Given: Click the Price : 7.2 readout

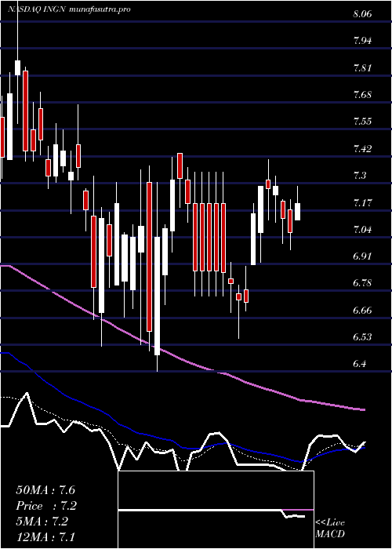Looking at the screenshot, I should (x=46, y=506).
